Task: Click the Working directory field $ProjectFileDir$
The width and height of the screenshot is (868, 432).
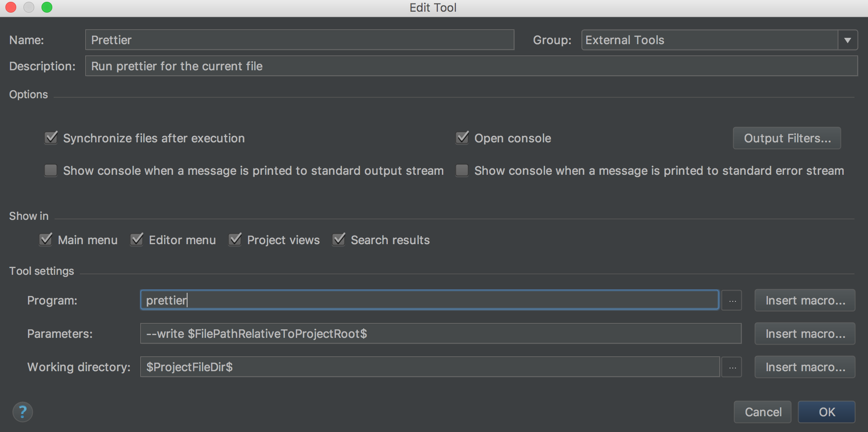Action: [430, 367]
